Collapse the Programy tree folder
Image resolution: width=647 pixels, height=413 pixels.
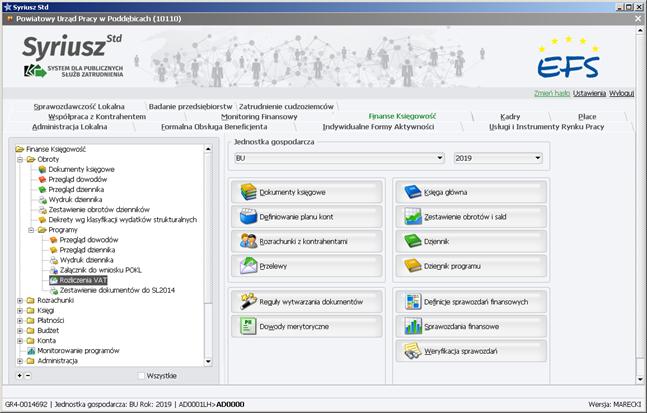point(31,230)
